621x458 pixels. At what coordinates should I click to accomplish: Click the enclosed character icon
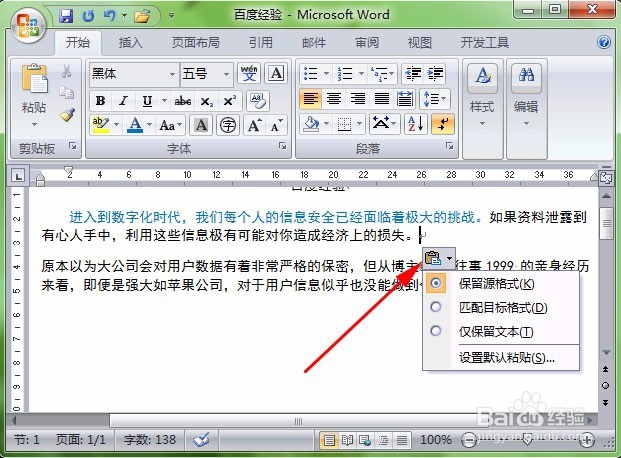(228, 125)
